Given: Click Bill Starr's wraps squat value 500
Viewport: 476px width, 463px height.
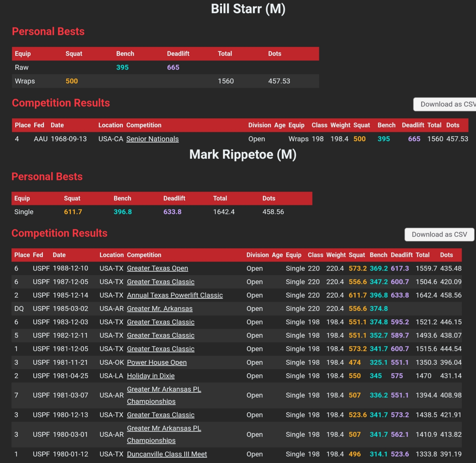Looking at the screenshot, I should (72, 81).
